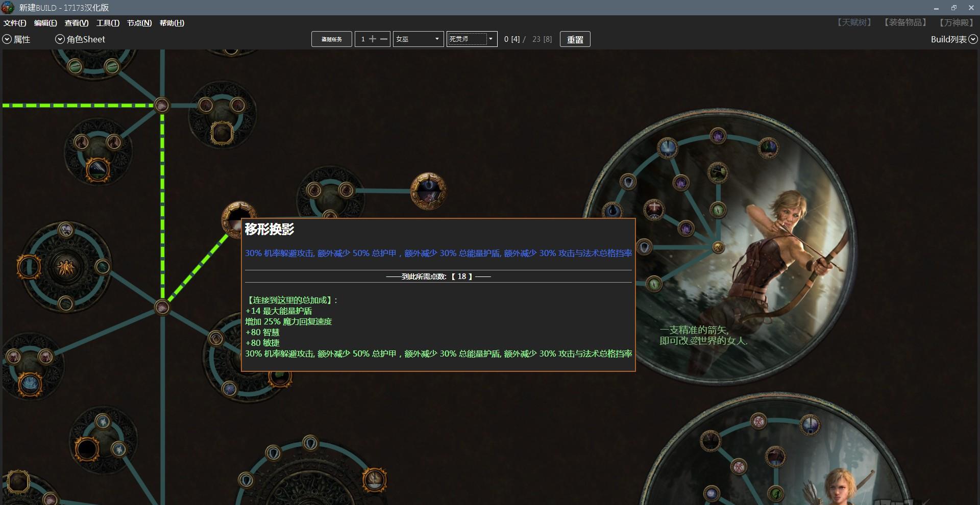
Task: Restore down the application window
Action: click(953, 8)
